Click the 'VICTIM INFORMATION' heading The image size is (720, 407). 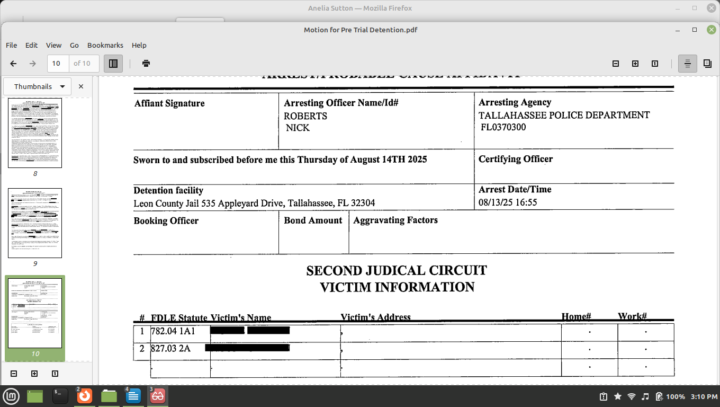coord(397,287)
